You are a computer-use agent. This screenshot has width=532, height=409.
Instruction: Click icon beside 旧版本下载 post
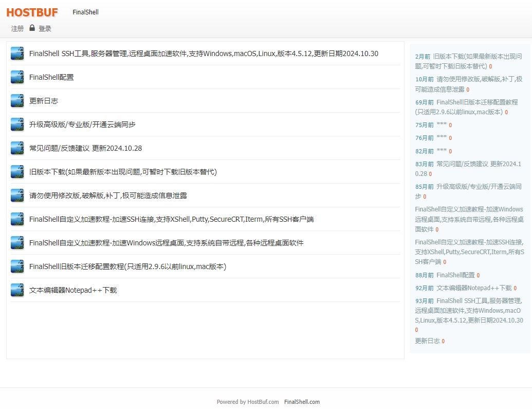click(17, 171)
